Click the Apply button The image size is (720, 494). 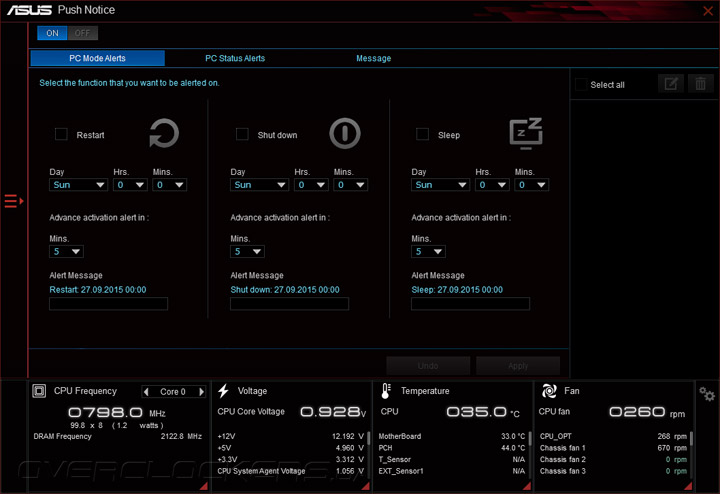tap(518, 366)
